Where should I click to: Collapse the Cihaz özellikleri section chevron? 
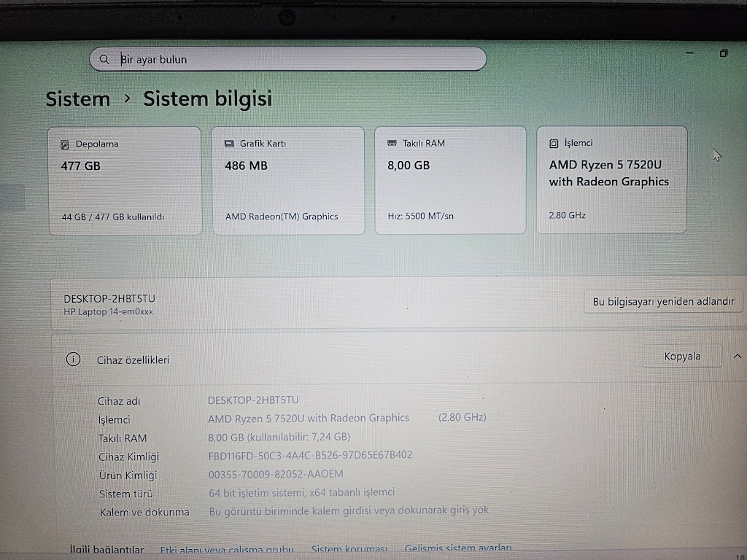[x=737, y=356]
